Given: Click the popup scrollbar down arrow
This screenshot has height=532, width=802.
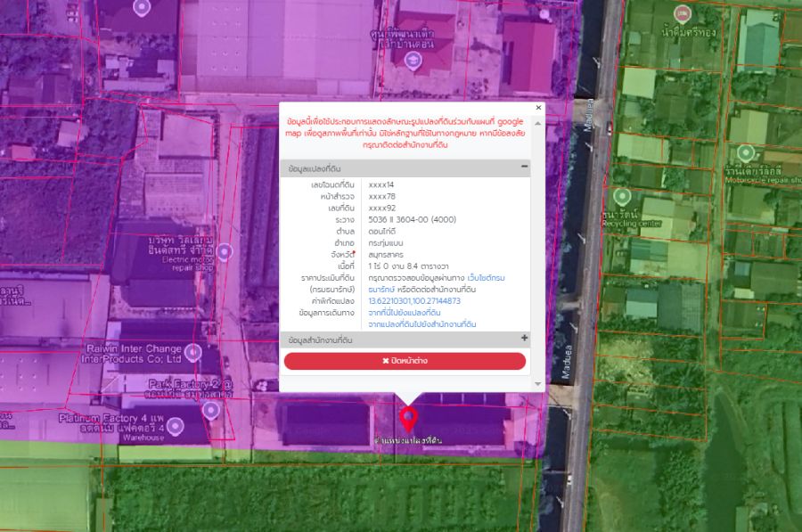Looking at the screenshot, I should tap(538, 383).
